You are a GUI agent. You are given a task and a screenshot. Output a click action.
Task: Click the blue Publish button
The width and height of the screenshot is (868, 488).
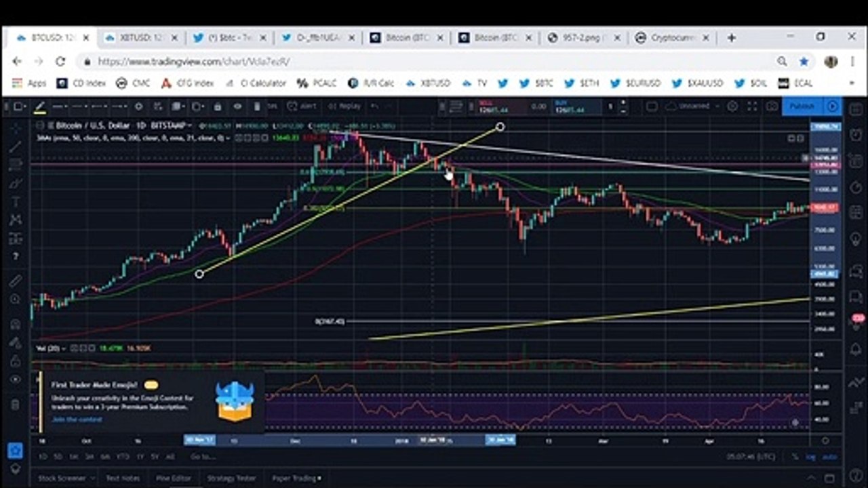point(802,106)
